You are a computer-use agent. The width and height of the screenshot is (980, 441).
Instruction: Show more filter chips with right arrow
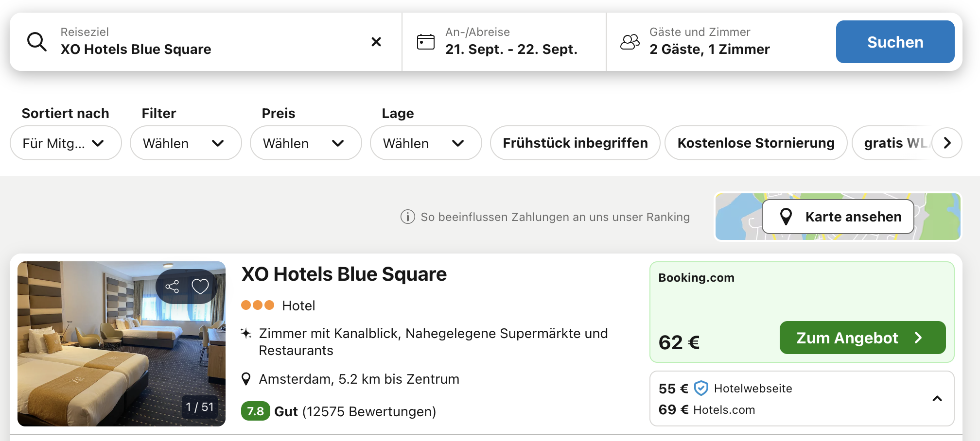point(947,143)
